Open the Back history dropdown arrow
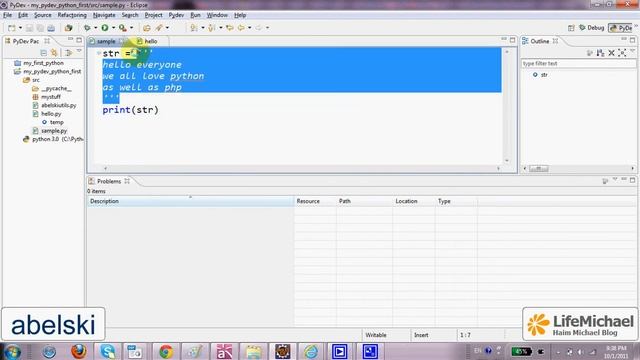The image size is (640, 360). pos(249,28)
